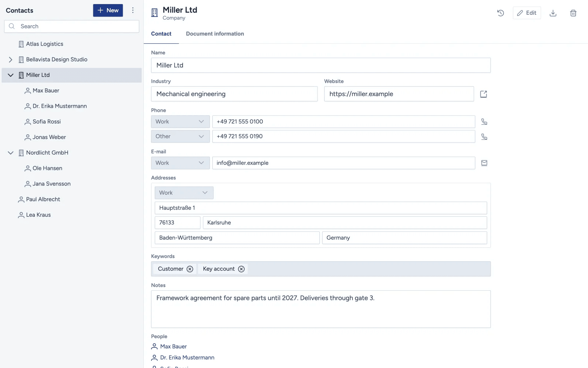
Task: Click the Notes text area
Action: (x=321, y=309)
